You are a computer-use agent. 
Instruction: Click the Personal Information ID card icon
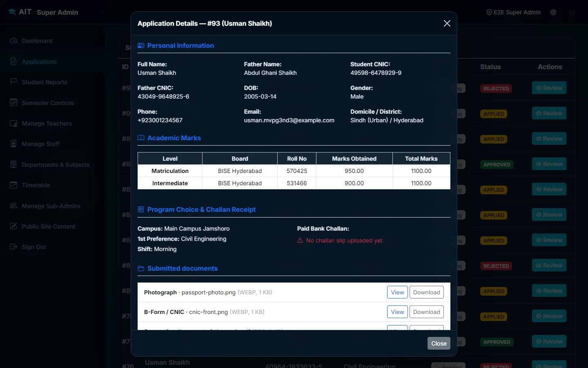141,46
